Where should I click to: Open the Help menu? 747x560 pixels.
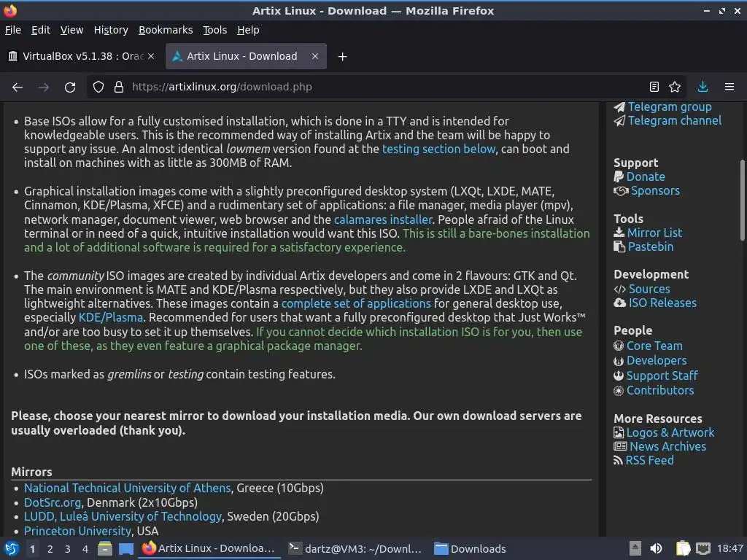pos(248,30)
